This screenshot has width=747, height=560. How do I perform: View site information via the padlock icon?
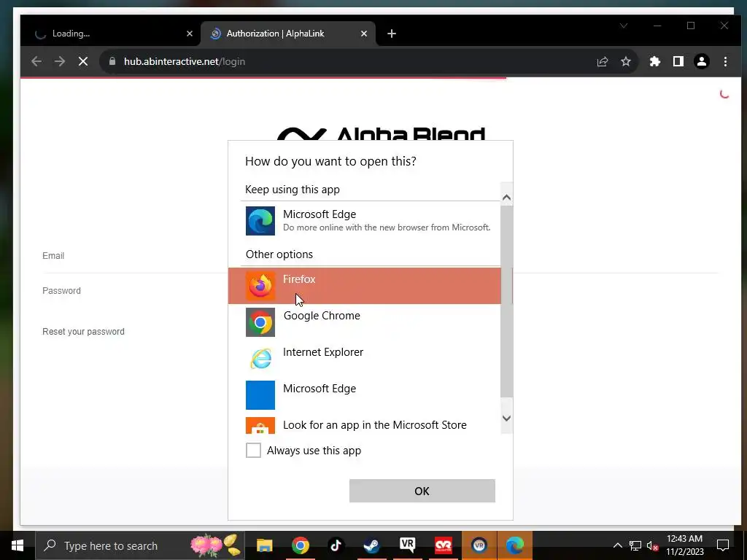click(112, 61)
